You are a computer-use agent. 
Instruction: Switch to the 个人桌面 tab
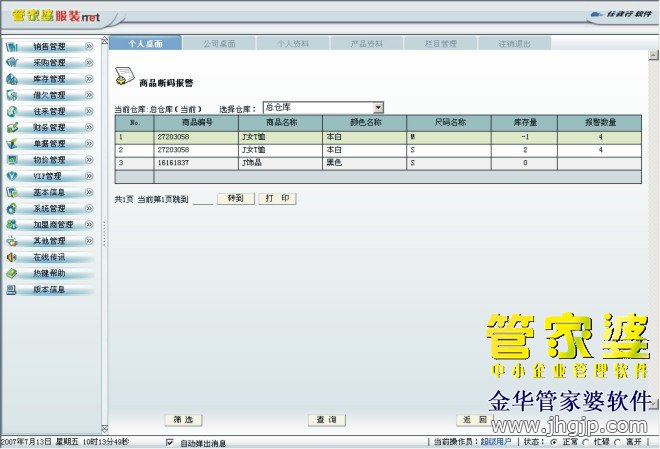tap(145, 43)
